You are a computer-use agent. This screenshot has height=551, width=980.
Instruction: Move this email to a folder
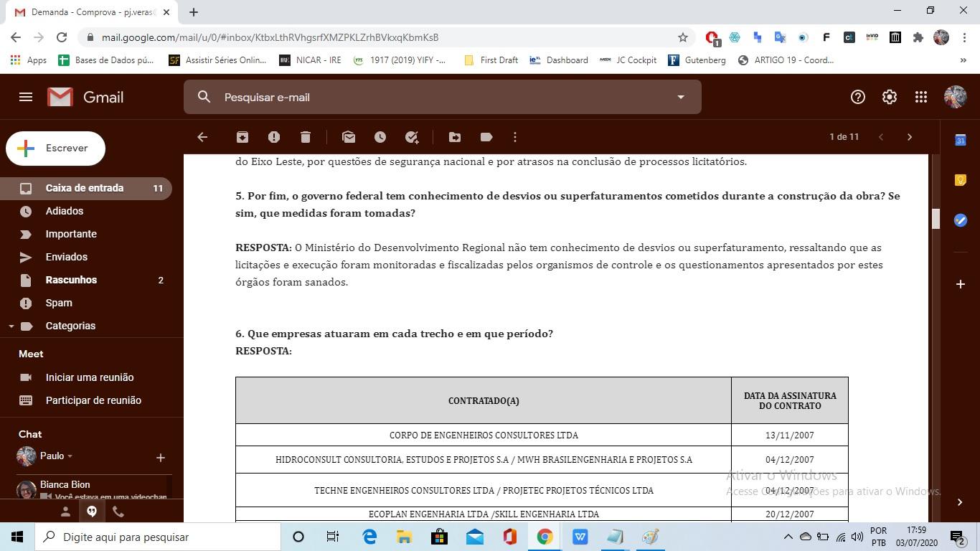pyautogui.click(x=455, y=137)
